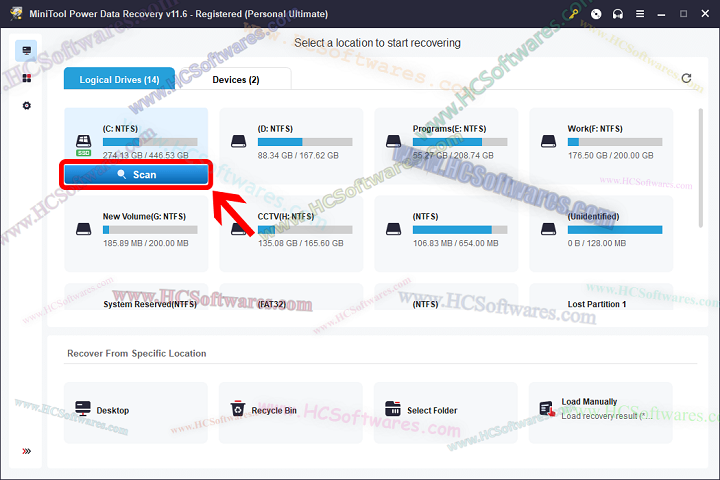The width and height of the screenshot is (720, 480).
Task: Click the Load Manually label
Action: (x=589, y=401)
